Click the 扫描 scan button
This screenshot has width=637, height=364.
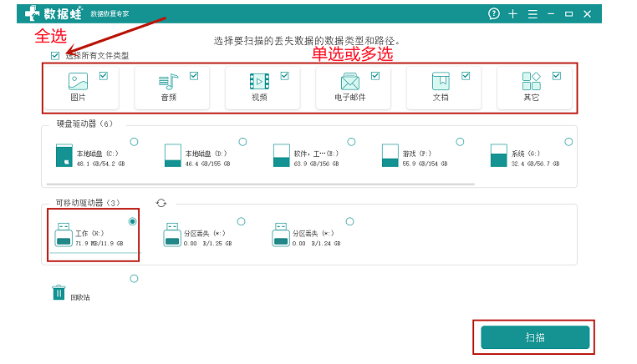(535, 337)
